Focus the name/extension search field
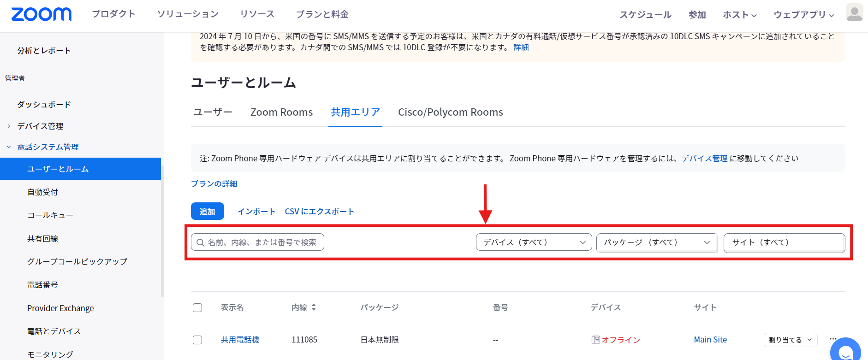This screenshot has height=360, width=868. pos(257,242)
